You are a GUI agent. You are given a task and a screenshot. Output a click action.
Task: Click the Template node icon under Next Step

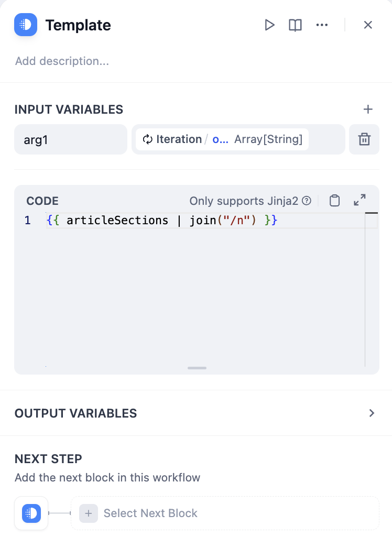pyautogui.click(x=31, y=513)
